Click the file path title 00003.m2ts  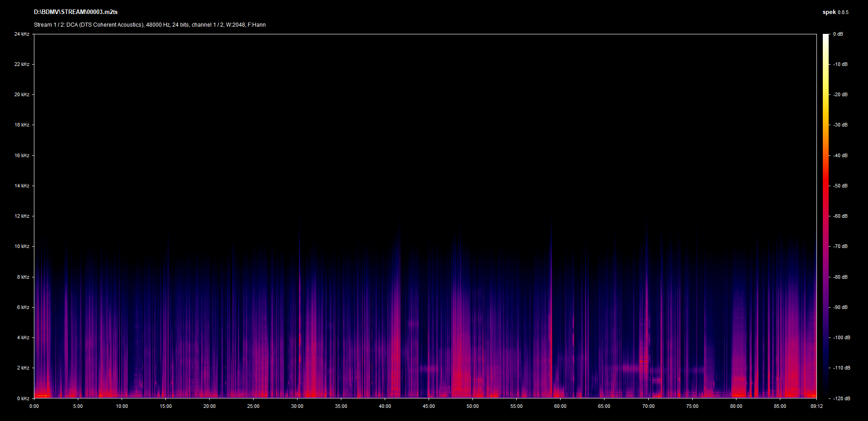[x=75, y=12]
